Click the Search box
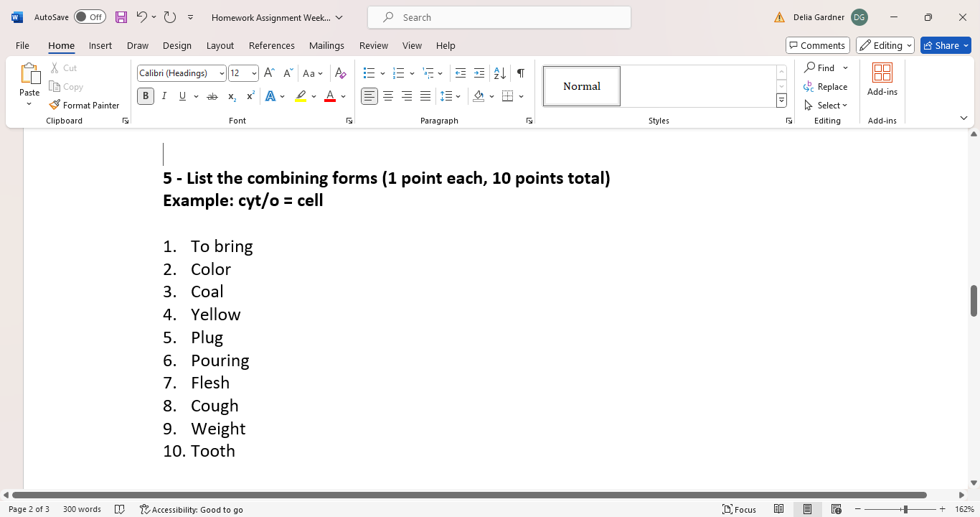This screenshot has width=980, height=517. [499, 17]
